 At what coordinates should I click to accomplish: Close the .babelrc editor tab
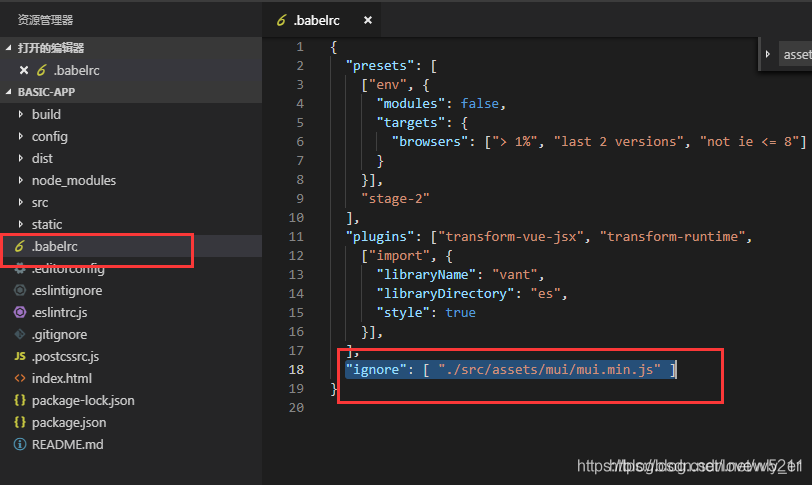(x=368, y=20)
